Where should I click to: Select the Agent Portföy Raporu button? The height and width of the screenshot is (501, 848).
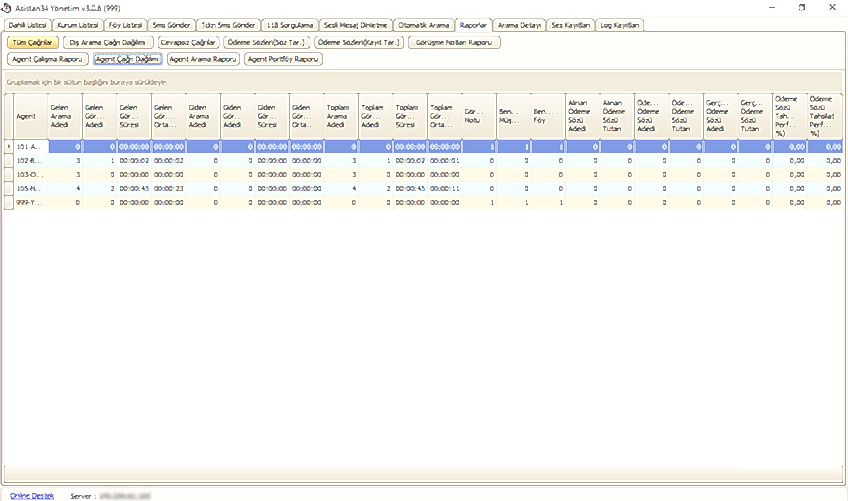click(285, 60)
